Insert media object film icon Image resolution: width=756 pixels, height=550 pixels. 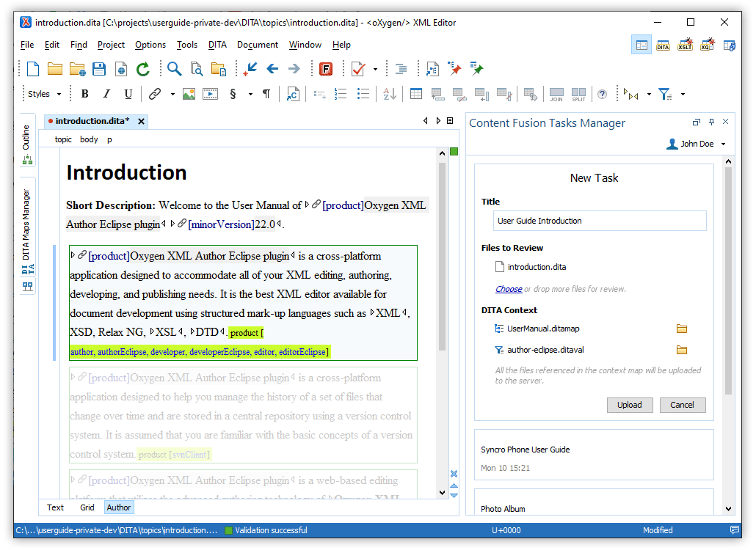[210, 94]
